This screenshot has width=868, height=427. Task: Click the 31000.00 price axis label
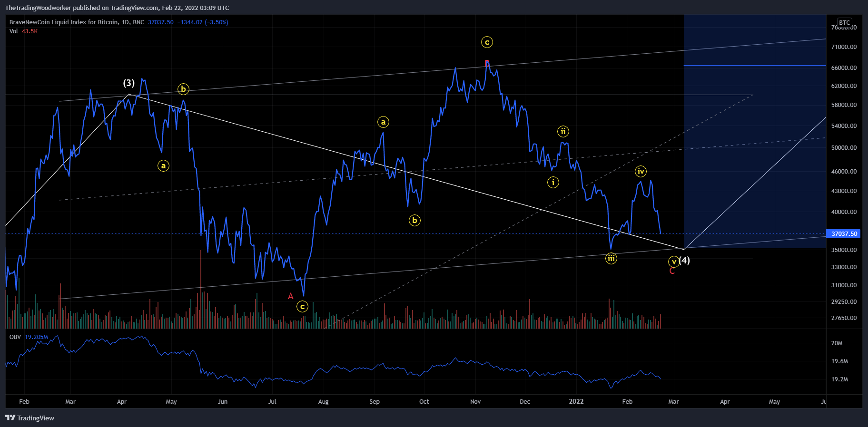point(844,285)
